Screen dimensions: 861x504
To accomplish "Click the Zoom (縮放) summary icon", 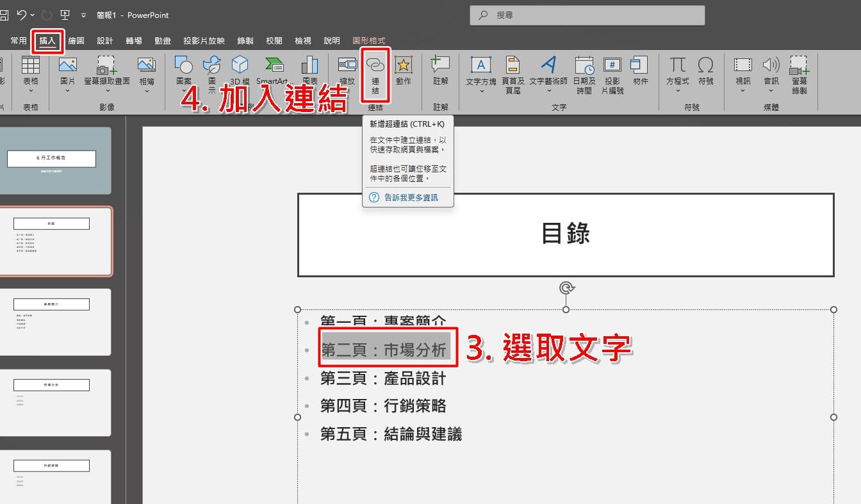I will pos(347,65).
